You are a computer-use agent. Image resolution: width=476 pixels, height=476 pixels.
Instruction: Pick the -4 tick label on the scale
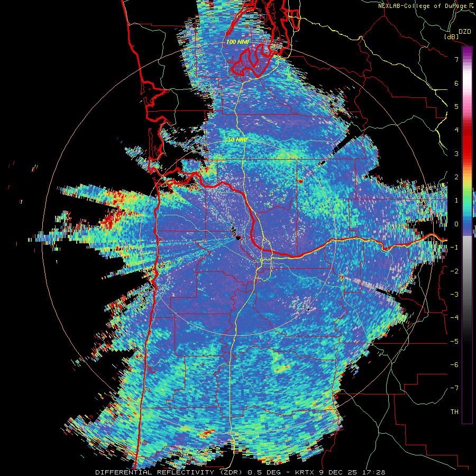(x=454, y=318)
